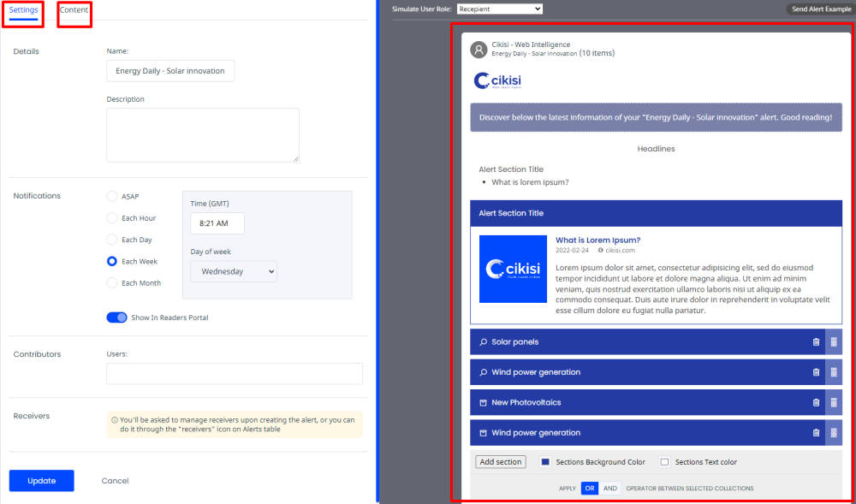Click the Name input field
856x504 pixels.
click(170, 71)
